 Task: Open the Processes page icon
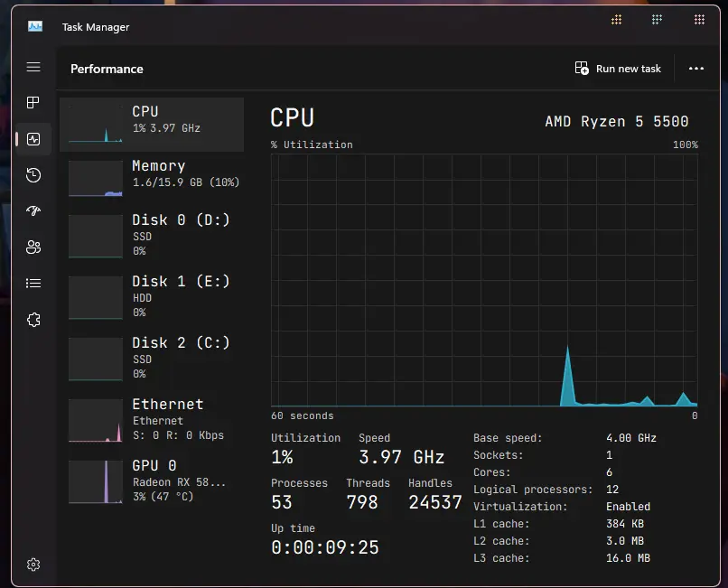[33, 103]
